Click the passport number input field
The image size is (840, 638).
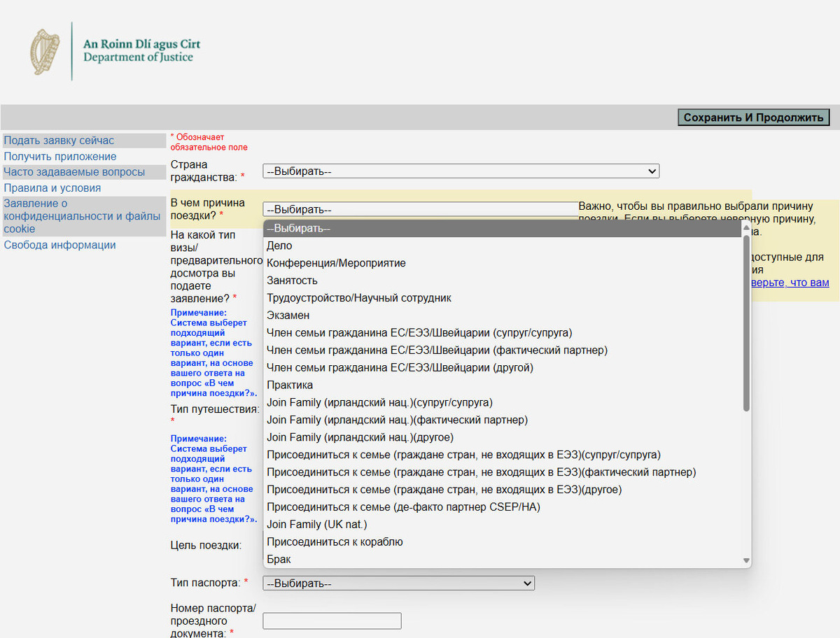[332, 621]
